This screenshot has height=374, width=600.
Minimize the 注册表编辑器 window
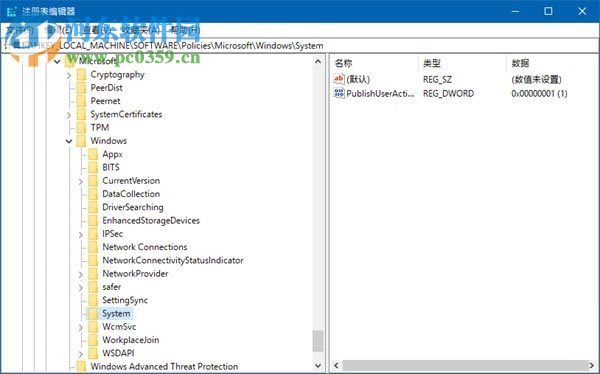pyautogui.click(x=515, y=11)
